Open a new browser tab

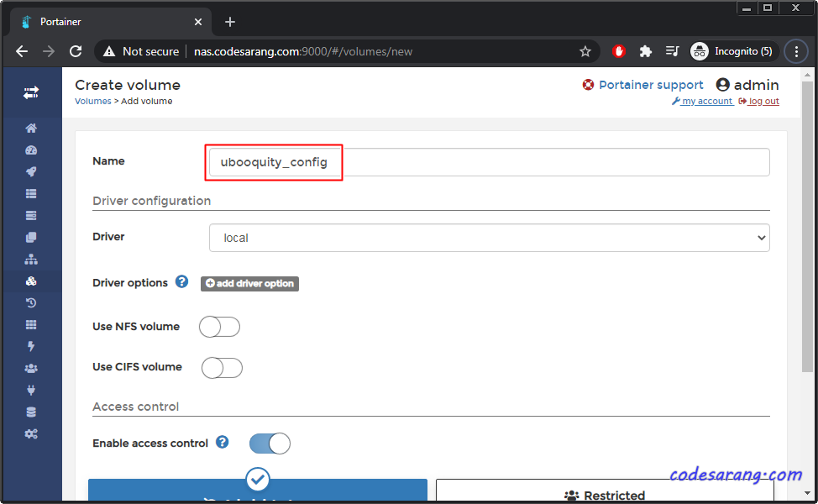[230, 22]
